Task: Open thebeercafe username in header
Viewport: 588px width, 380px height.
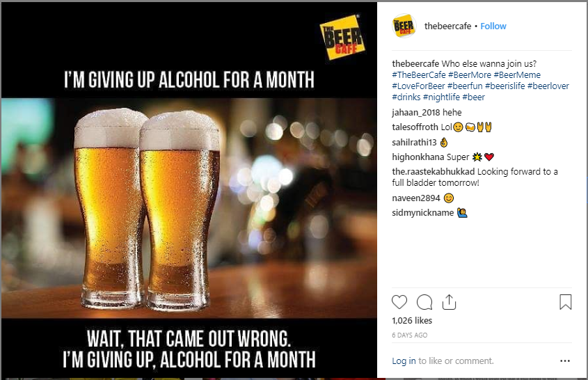Action: (447, 26)
